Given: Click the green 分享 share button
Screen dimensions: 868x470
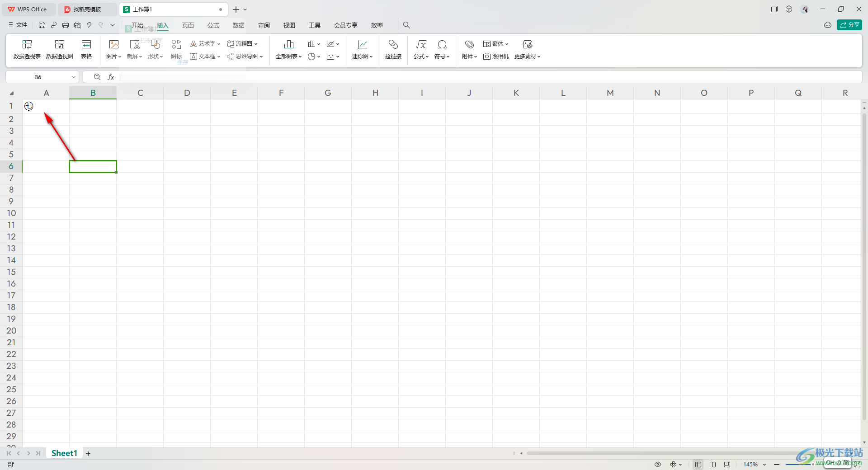Looking at the screenshot, I should (849, 25).
